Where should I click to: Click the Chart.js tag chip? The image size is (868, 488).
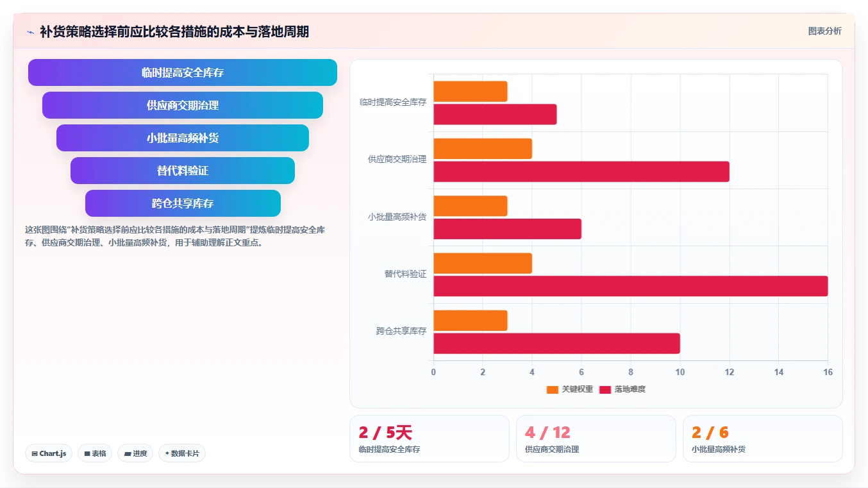49,453
